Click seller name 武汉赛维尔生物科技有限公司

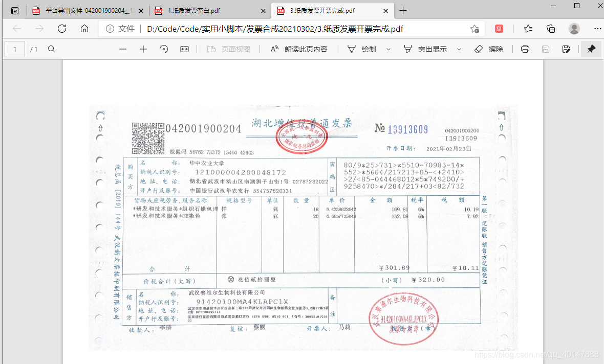click(226, 293)
